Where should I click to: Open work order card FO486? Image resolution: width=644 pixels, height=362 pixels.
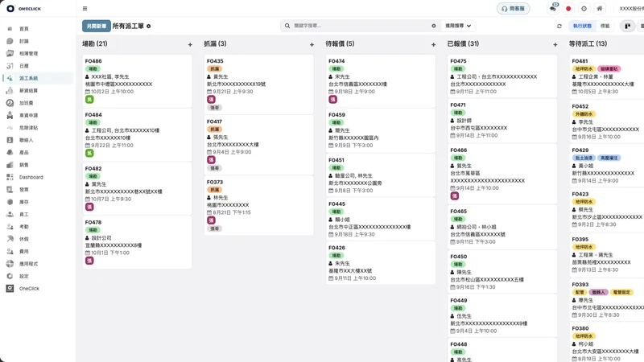[x=137, y=80]
